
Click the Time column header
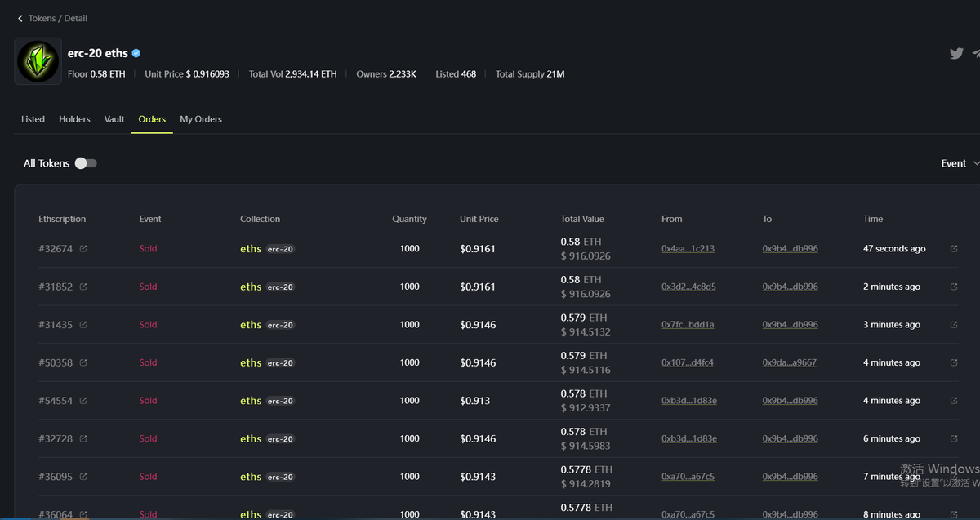coord(873,219)
